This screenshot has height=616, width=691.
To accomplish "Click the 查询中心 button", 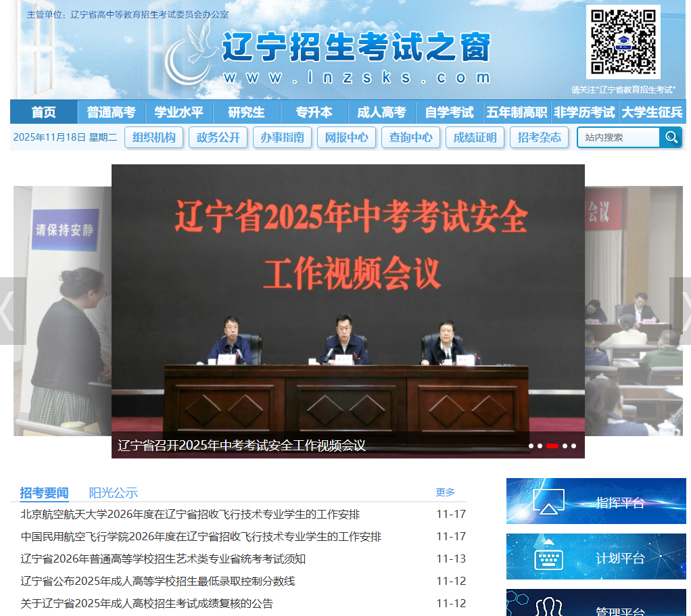I will tap(410, 137).
